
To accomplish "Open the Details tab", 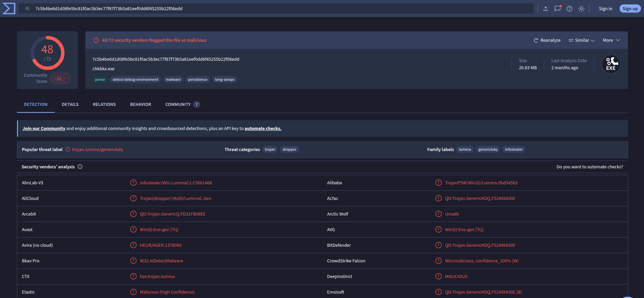I will point(70,105).
